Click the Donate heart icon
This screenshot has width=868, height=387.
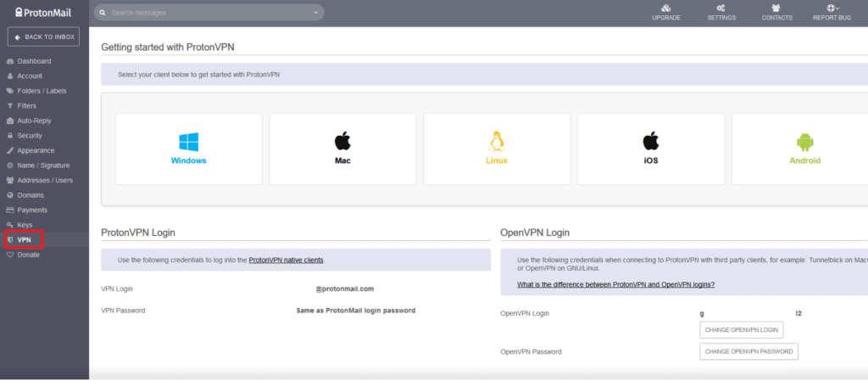[x=10, y=255]
